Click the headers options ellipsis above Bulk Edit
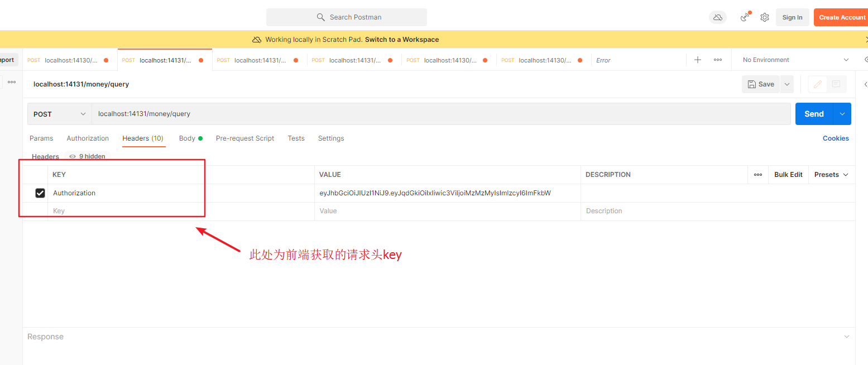Image resolution: width=868 pixels, height=365 pixels. coord(757,174)
